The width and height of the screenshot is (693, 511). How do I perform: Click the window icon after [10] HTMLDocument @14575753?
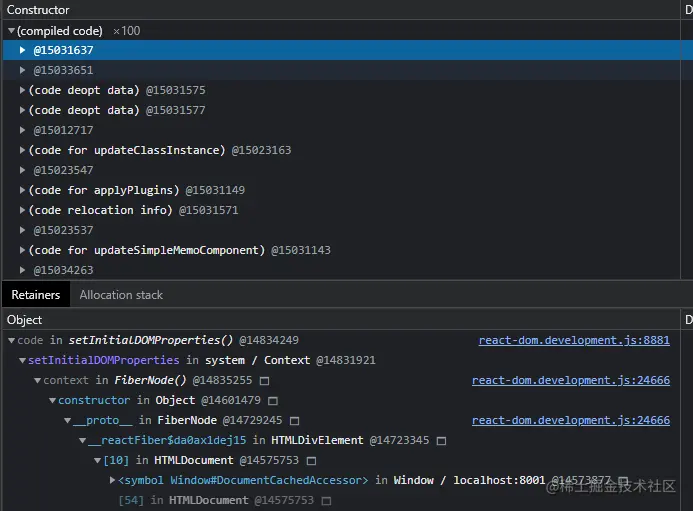pyautogui.click(x=312, y=461)
